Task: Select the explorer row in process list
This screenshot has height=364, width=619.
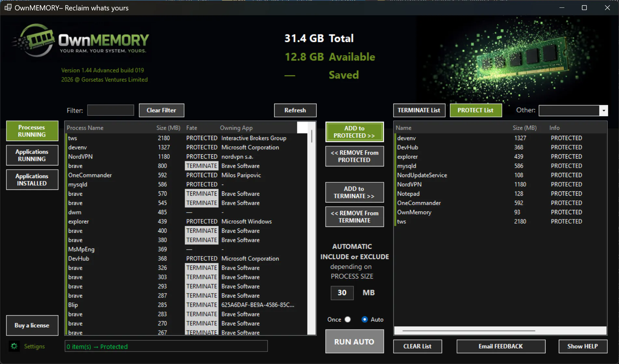Action: point(187,222)
